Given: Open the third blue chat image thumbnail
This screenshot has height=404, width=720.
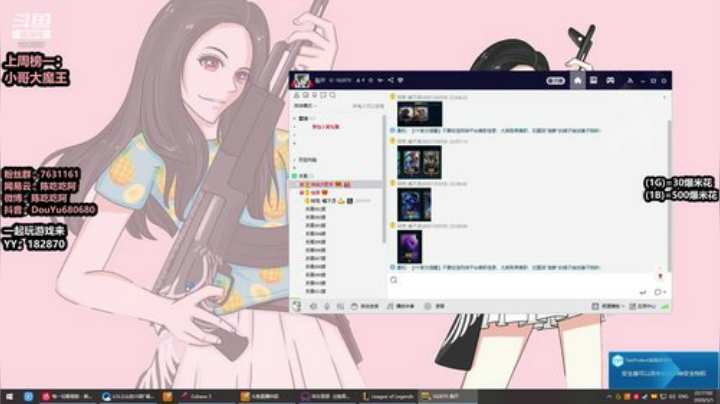Looking at the screenshot, I should pos(414,205).
